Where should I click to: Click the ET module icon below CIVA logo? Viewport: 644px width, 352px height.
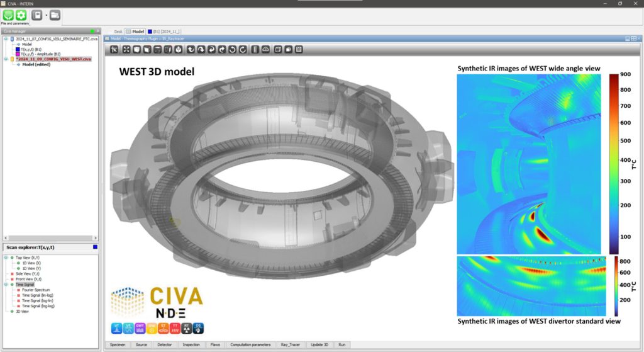coord(164,328)
